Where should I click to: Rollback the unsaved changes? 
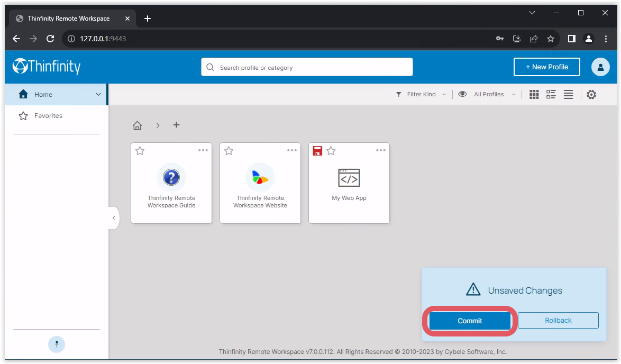558,321
